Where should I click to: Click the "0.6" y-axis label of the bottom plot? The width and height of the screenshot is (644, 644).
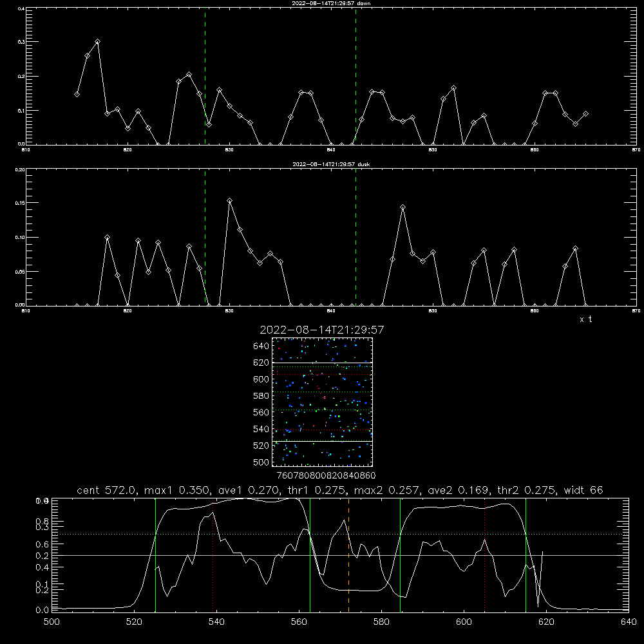(43, 544)
